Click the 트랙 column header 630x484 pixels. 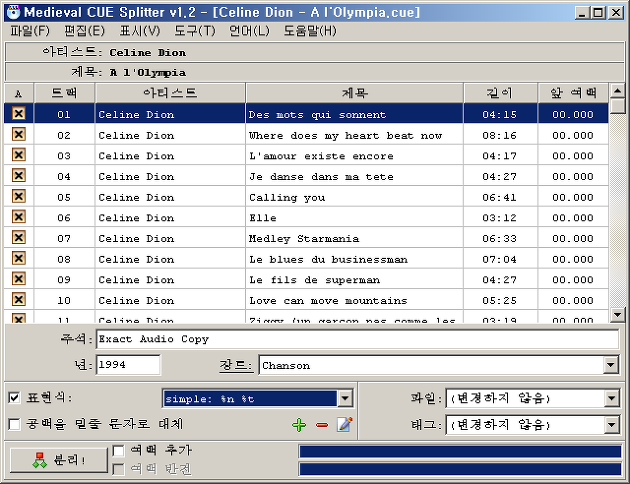coord(64,93)
